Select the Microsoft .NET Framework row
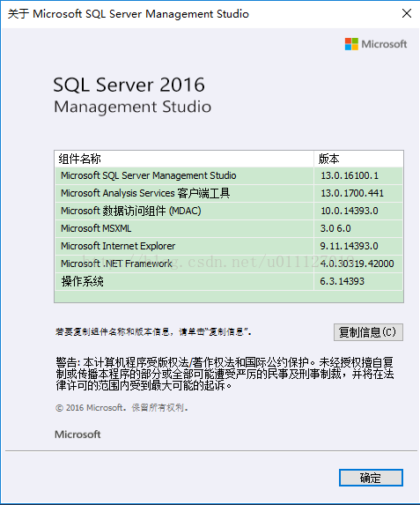This screenshot has width=420, height=505. point(229,264)
